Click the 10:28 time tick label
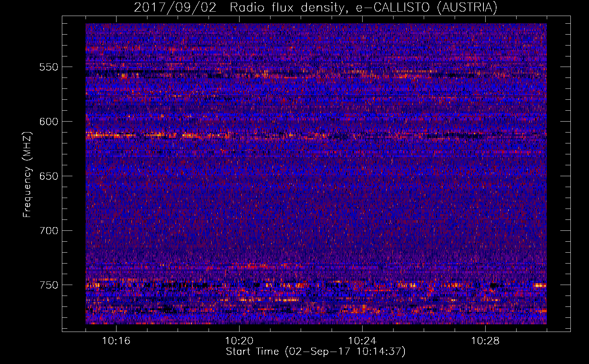Image resolution: width=589 pixels, height=364 pixels. pos(485,341)
